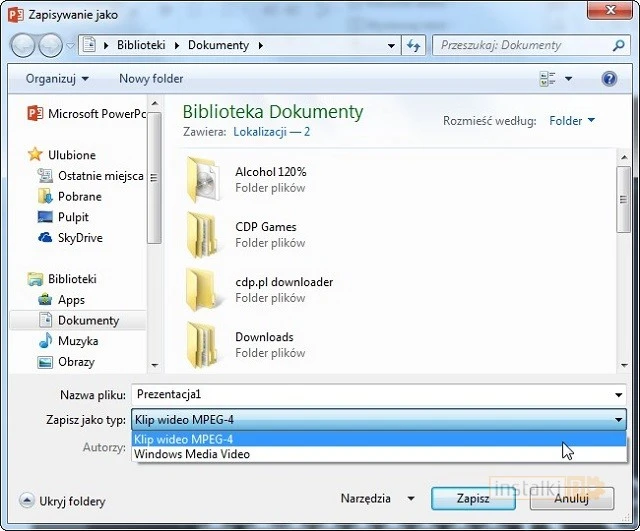Click the Pobrane folder icon
640x531 pixels.
click(45, 196)
